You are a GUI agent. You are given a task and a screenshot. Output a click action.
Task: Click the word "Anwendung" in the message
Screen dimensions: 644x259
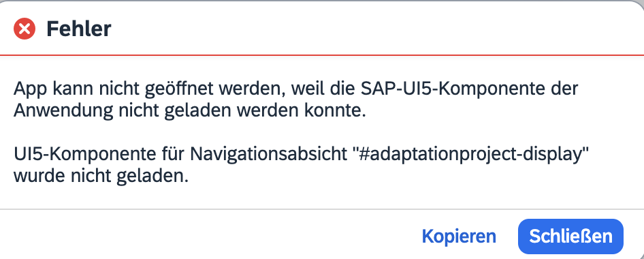[x=64, y=111]
